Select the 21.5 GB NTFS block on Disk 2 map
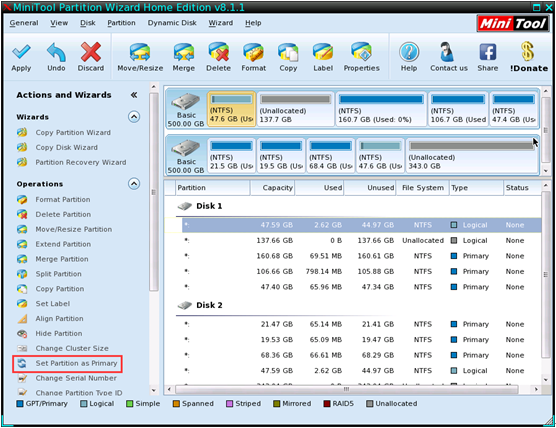 (x=231, y=155)
